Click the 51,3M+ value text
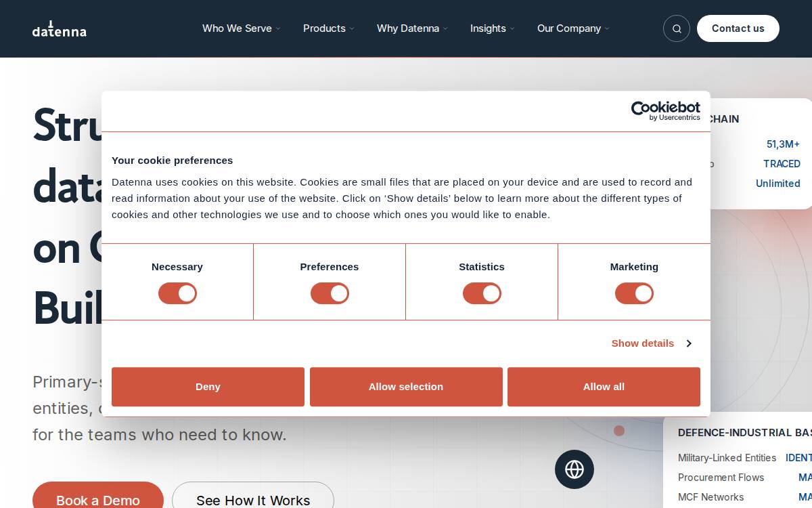812x508 pixels. click(x=783, y=144)
